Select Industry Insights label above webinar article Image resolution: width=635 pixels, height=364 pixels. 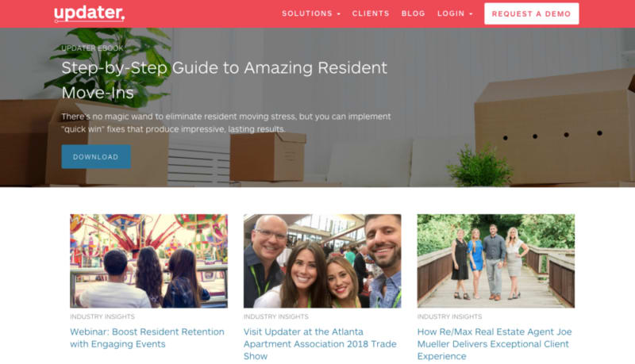click(x=102, y=316)
